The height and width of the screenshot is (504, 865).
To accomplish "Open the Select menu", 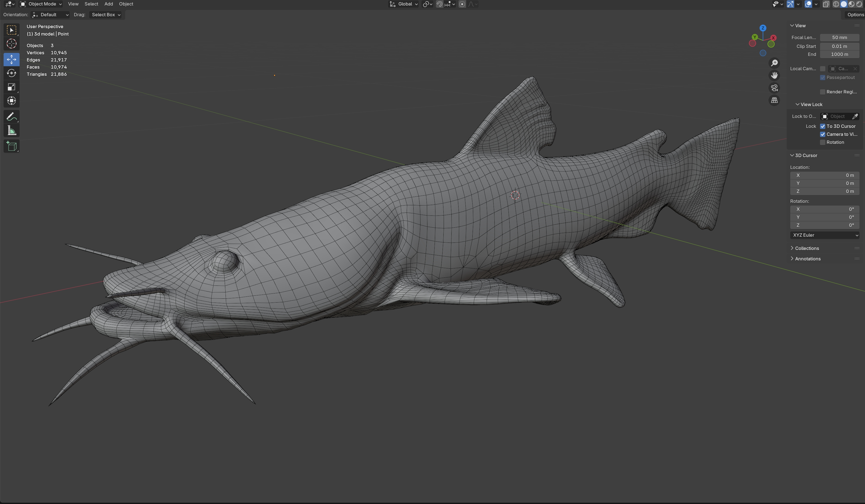I will 91,4.
